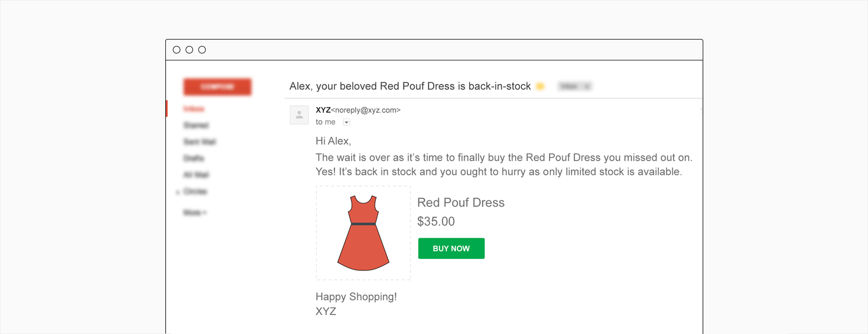Click the Red Pouf Dress product image
The height and width of the screenshot is (334, 868).
363,232
